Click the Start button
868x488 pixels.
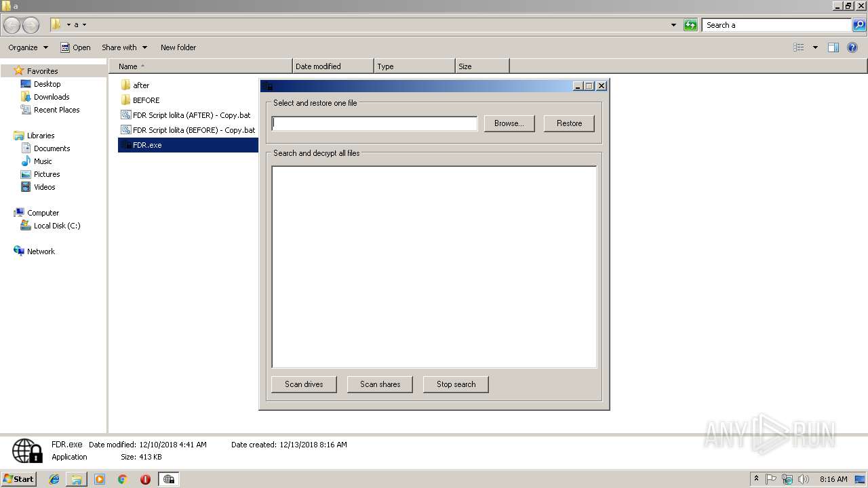point(18,479)
